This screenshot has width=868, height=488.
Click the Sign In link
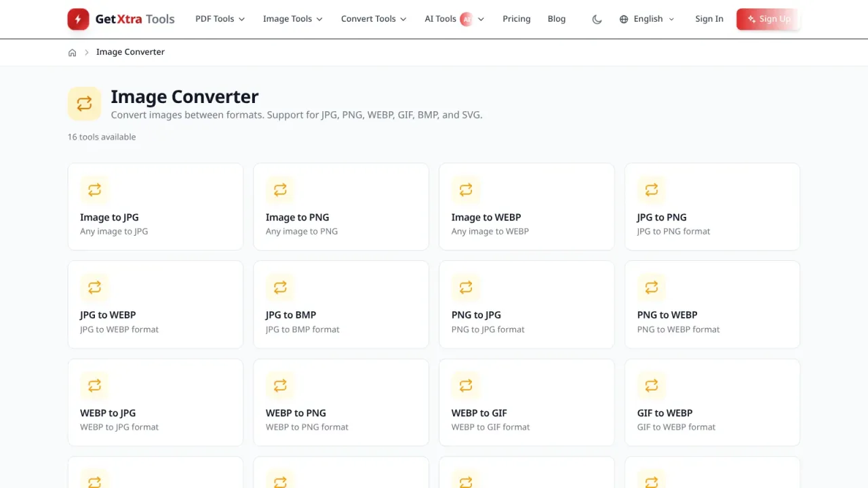[709, 19]
